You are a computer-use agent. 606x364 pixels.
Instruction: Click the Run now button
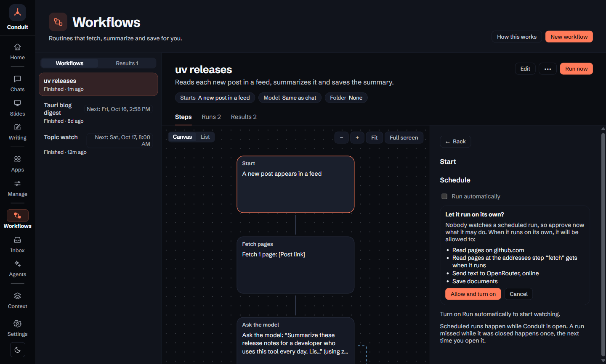pos(576,69)
